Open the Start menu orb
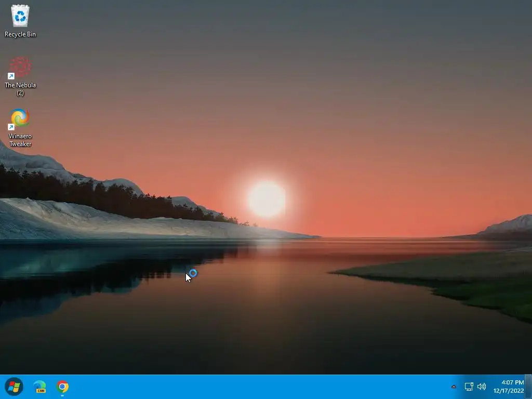 tap(14, 387)
